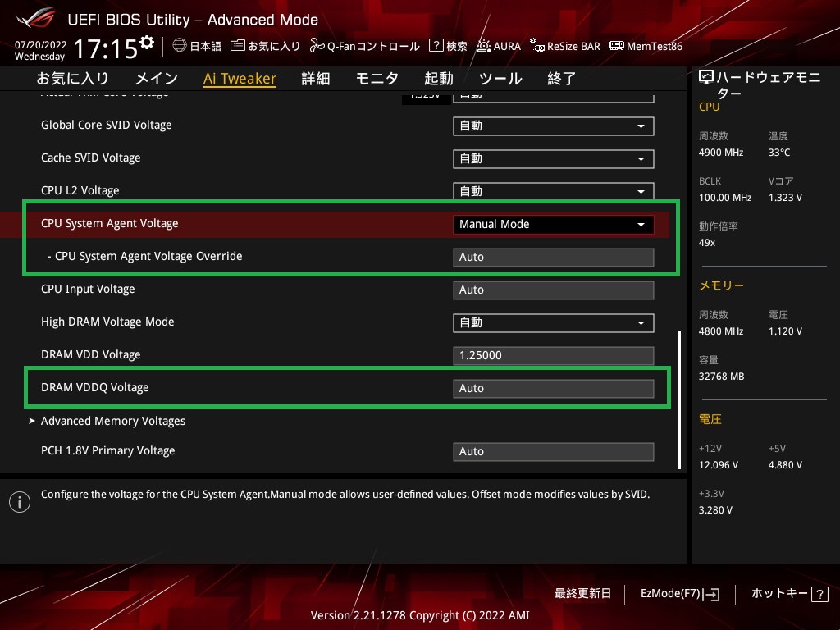Switch to the モニタ tab

click(377, 79)
